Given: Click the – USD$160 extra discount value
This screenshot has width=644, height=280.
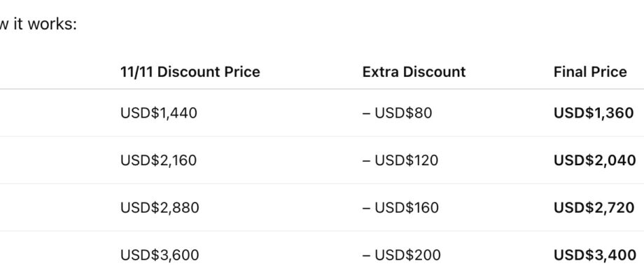Looking at the screenshot, I should point(401,208).
